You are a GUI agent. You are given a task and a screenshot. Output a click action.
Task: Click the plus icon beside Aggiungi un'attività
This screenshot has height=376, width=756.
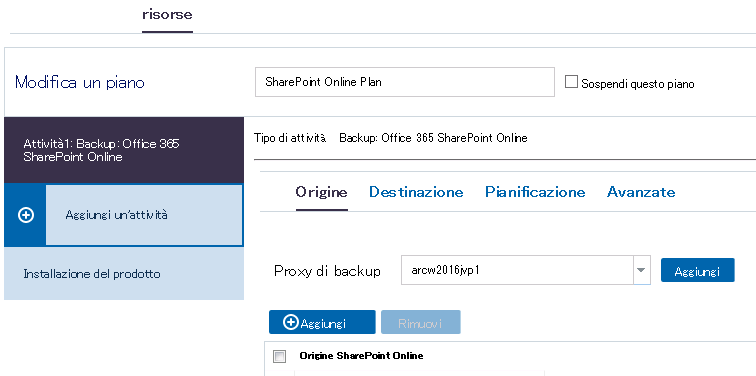coord(26,215)
